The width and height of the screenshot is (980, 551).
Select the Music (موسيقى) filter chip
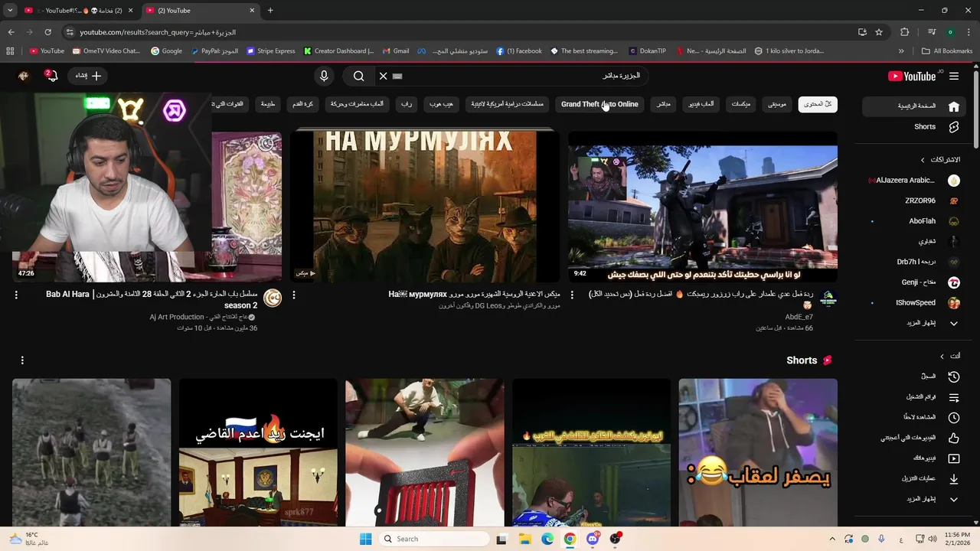point(778,104)
